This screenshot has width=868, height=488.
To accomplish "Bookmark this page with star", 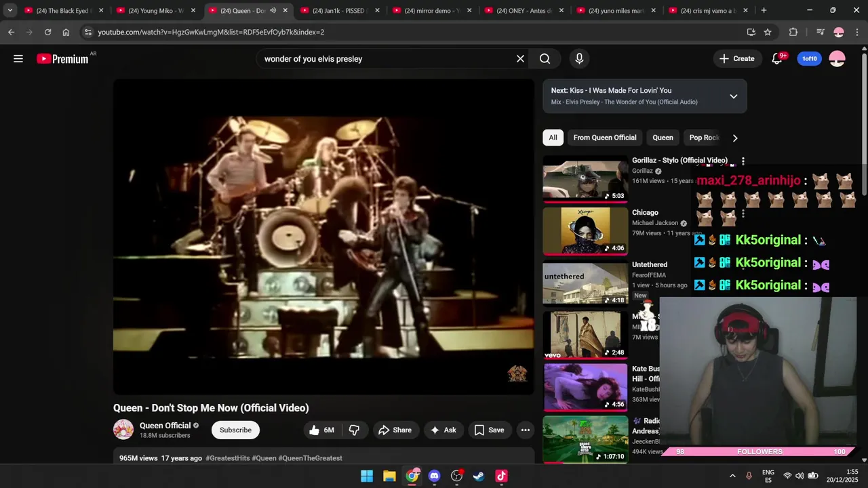I will click(768, 32).
